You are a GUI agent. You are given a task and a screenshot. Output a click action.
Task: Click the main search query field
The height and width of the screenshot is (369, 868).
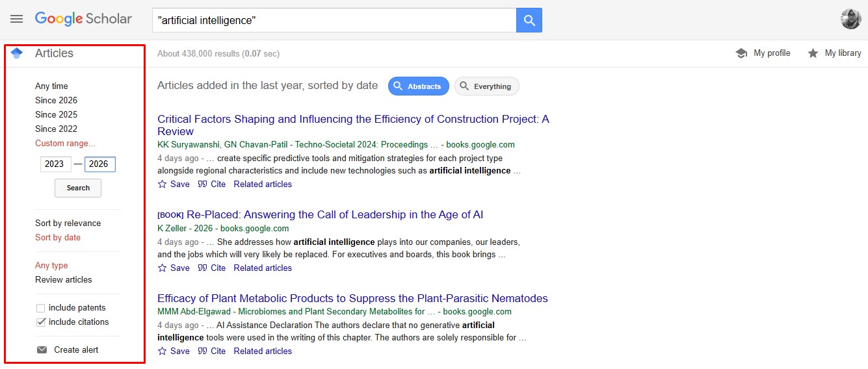pyautogui.click(x=334, y=20)
